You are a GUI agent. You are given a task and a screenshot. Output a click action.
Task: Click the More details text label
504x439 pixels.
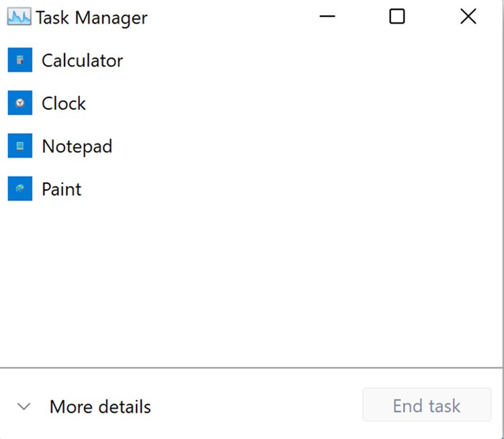click(100, 407)
